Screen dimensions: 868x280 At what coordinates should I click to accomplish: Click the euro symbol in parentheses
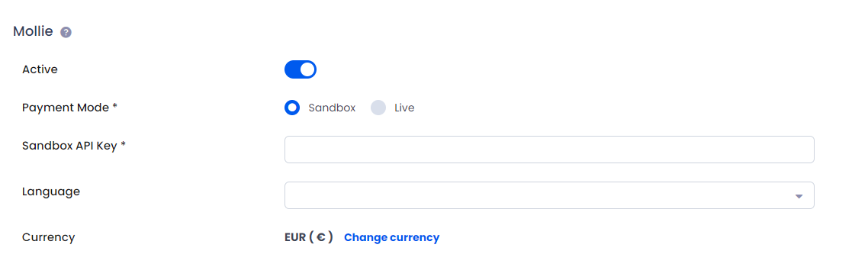321,237
